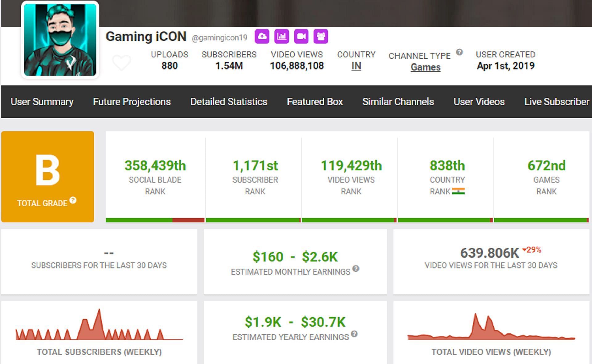
Task: Click Subscribers For The Last 30 Days label
Action: pyautogui.click(x=99, y=265)
